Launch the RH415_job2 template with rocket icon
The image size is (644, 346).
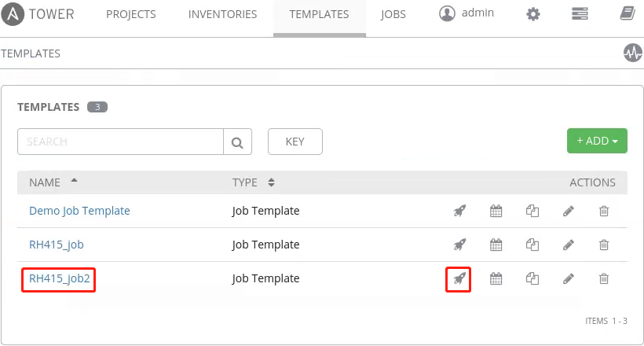click(x=459, y=278)
